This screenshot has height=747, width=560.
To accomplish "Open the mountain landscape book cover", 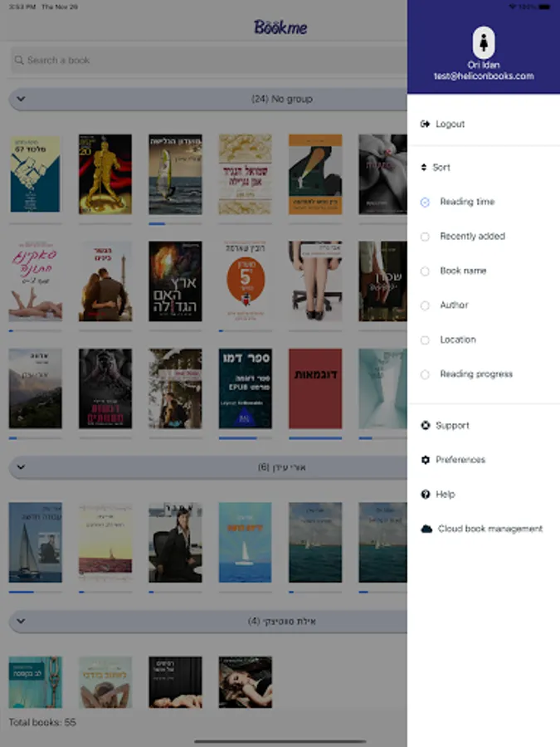I will [x=35, y=388].
